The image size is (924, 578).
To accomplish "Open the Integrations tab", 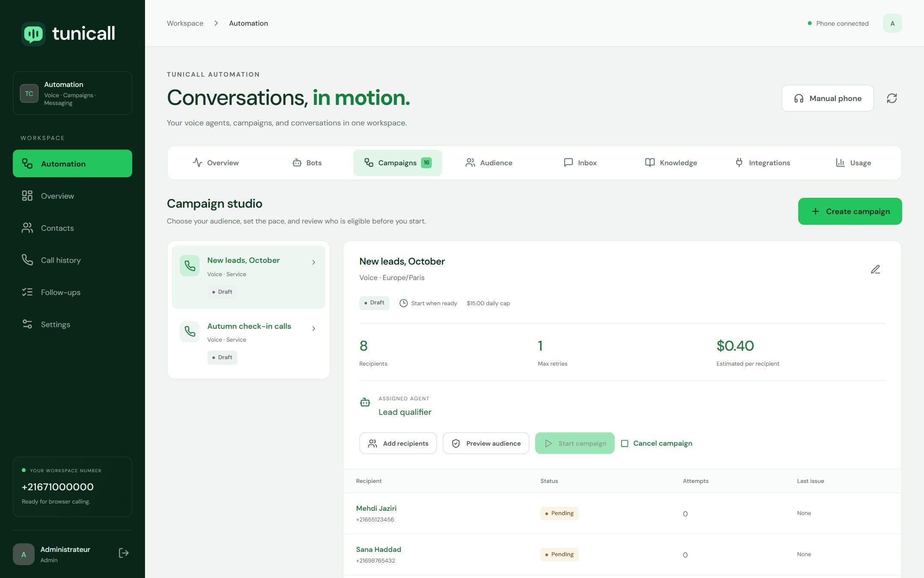I will tap(762, 163).
